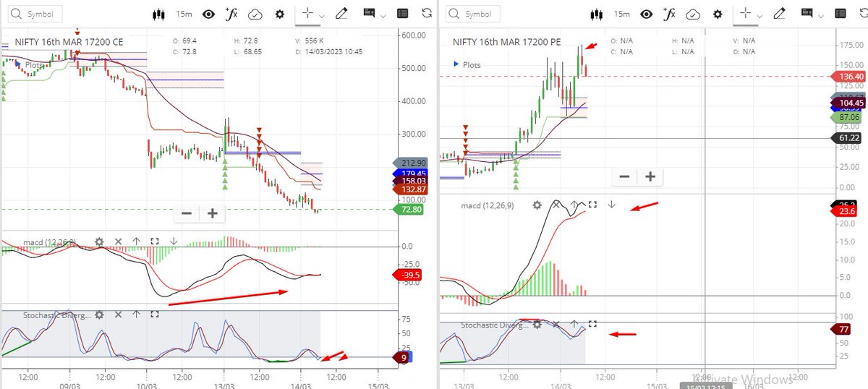
Task: Refresh the left chart
Action: coord(427,14)
